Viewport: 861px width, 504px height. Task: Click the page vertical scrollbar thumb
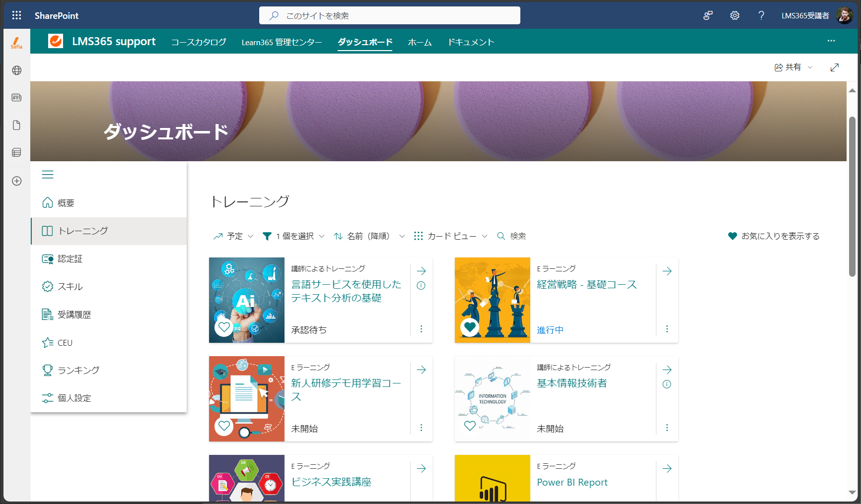coord(852,197)
